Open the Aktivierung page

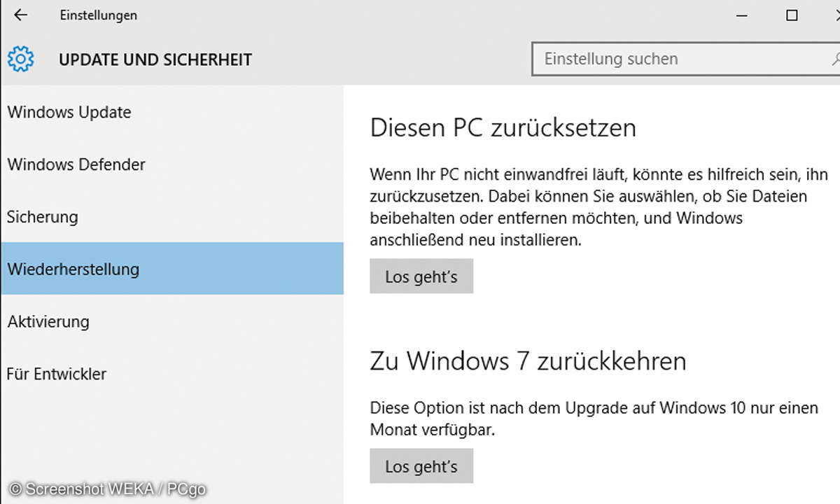coord(171,321)
